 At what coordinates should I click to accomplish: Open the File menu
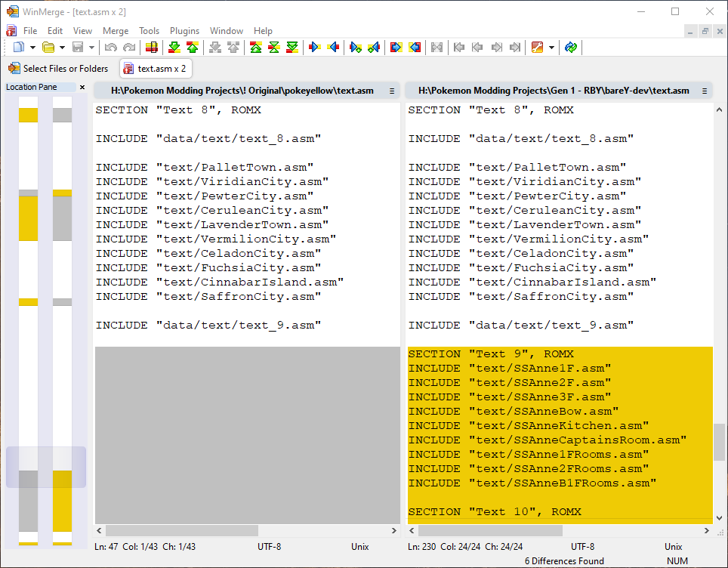[30, 31]
